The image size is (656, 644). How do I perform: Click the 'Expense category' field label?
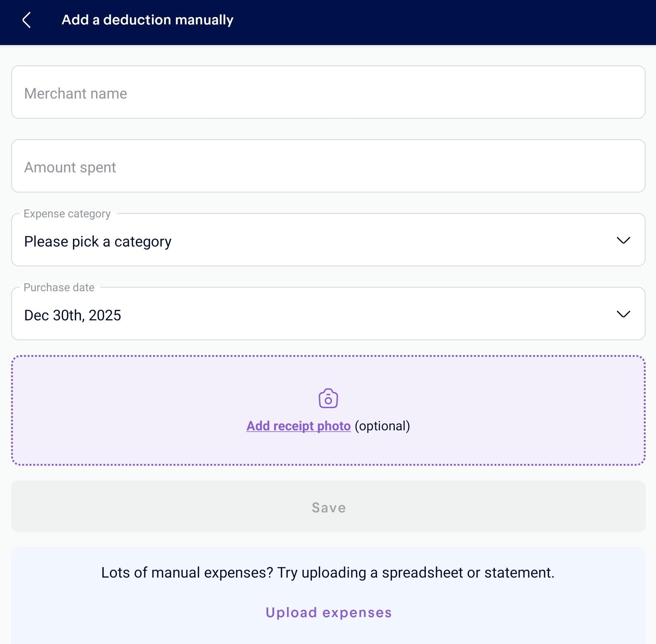(67, 214)
